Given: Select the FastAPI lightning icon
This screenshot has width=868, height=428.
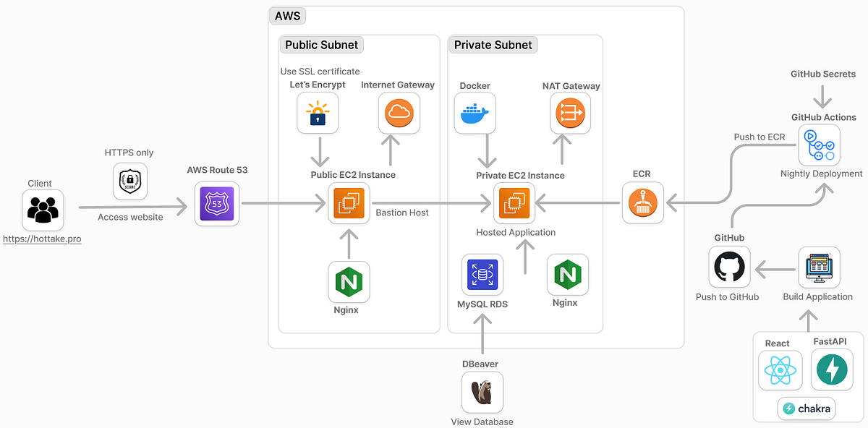Looking at the screenshot, I should click(832, 369).
